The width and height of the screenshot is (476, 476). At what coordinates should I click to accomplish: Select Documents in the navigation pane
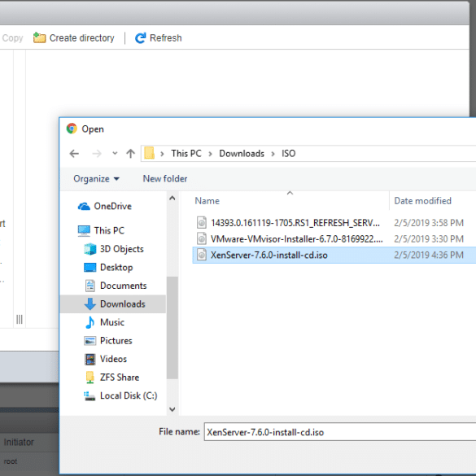pos(123,286)
